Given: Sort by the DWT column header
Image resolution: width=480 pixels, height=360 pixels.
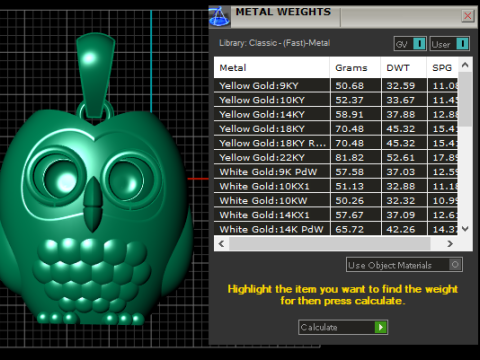Looking at the screenshot, I should [404, 68].
